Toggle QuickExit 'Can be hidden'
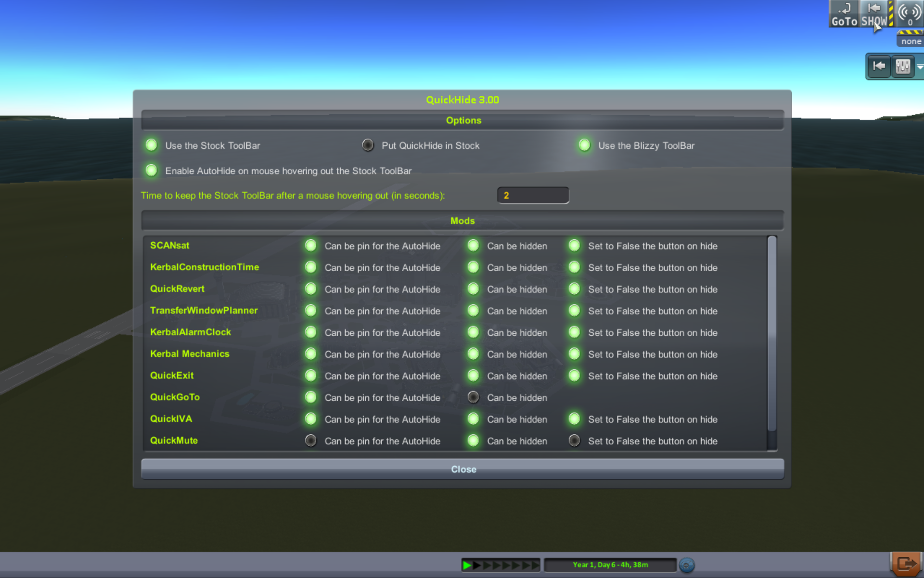 tap(474, 376)
